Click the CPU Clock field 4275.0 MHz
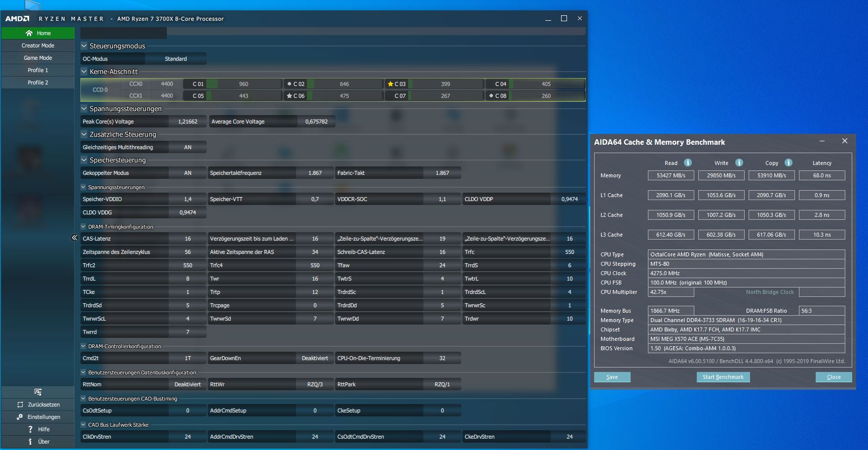The image size is (868, 450). pyautogui.click(x=746, y=273)
